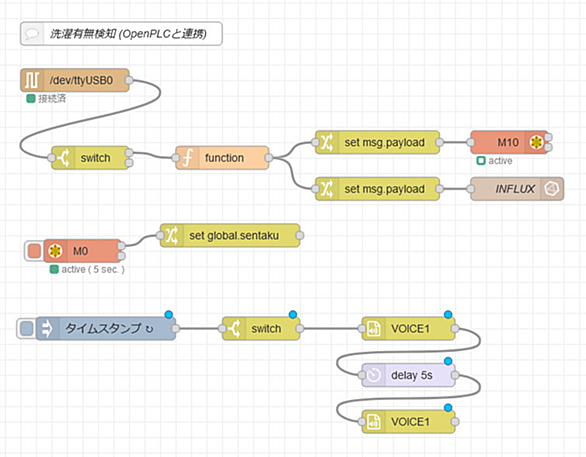The image size is (586, 457).
Task: Click the M0 node's left trigger button
Action: pyautogui.click(x=34, y=251)
